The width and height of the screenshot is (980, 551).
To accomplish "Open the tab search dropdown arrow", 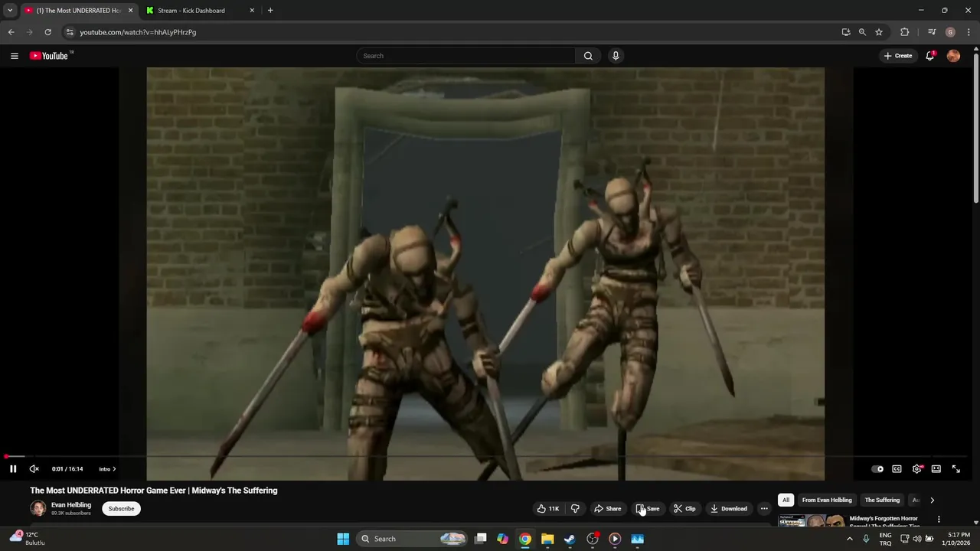I will [9, 11].
